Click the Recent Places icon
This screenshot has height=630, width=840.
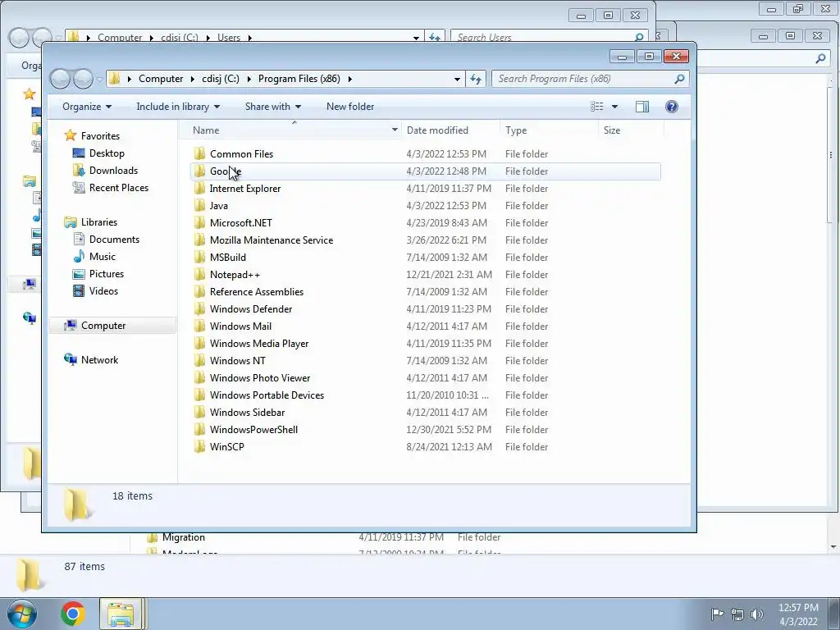(x=79, y=188)
